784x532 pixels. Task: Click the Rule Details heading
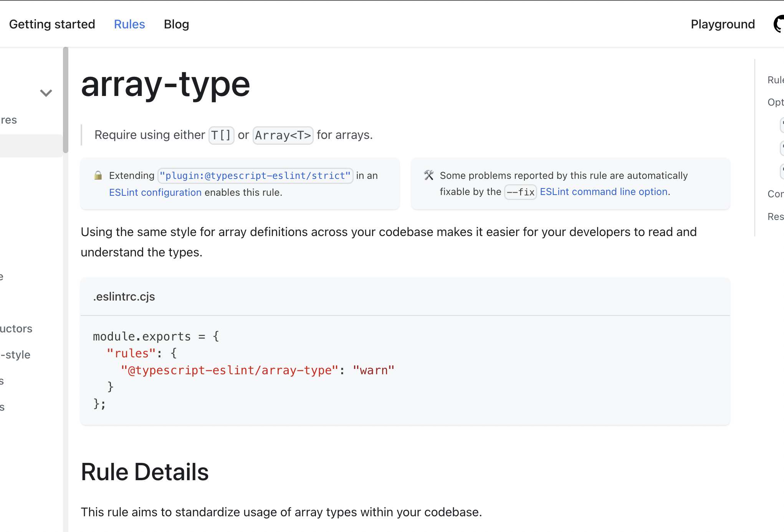(145, 472)
